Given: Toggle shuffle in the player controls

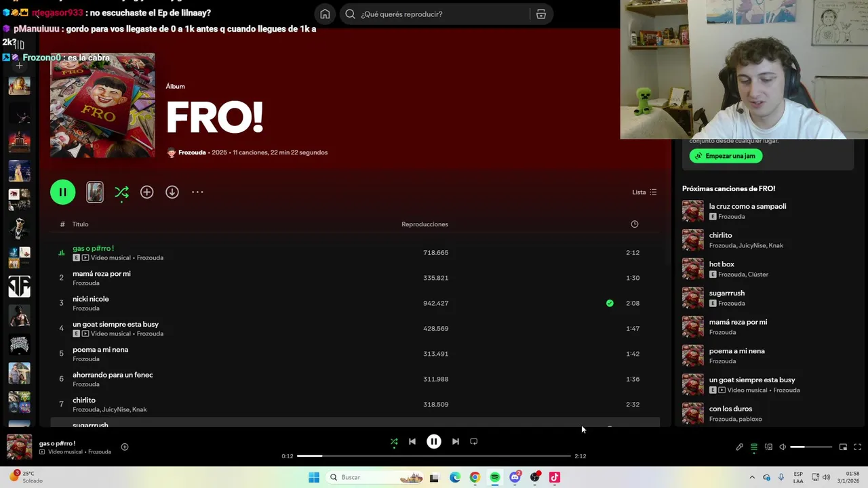Looking at the screenshot, I should (394, 442).
